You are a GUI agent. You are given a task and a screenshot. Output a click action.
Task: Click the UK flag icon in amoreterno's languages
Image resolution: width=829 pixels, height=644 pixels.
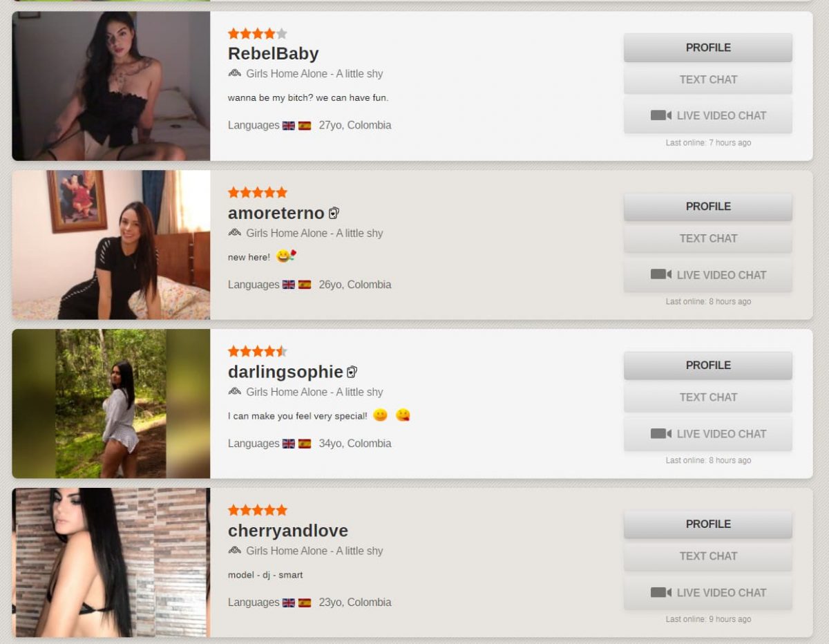coord(289,285)
